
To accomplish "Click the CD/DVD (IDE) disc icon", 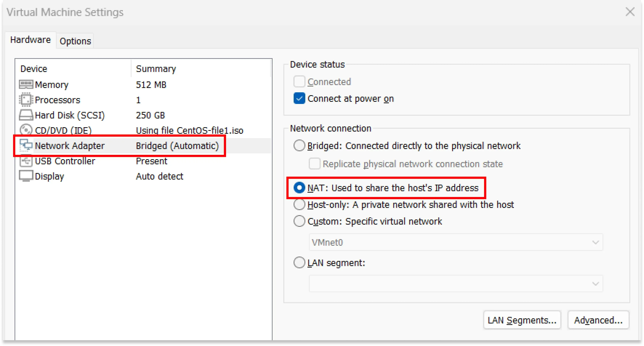I will coord(26,130).
